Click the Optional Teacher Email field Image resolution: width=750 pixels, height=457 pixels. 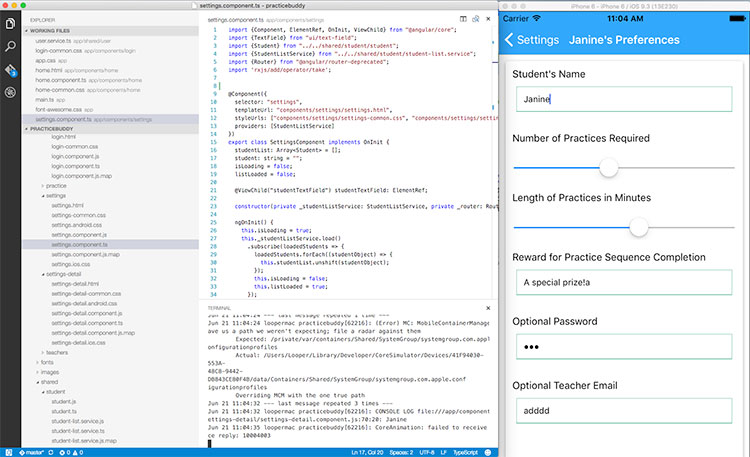(624, 411)
